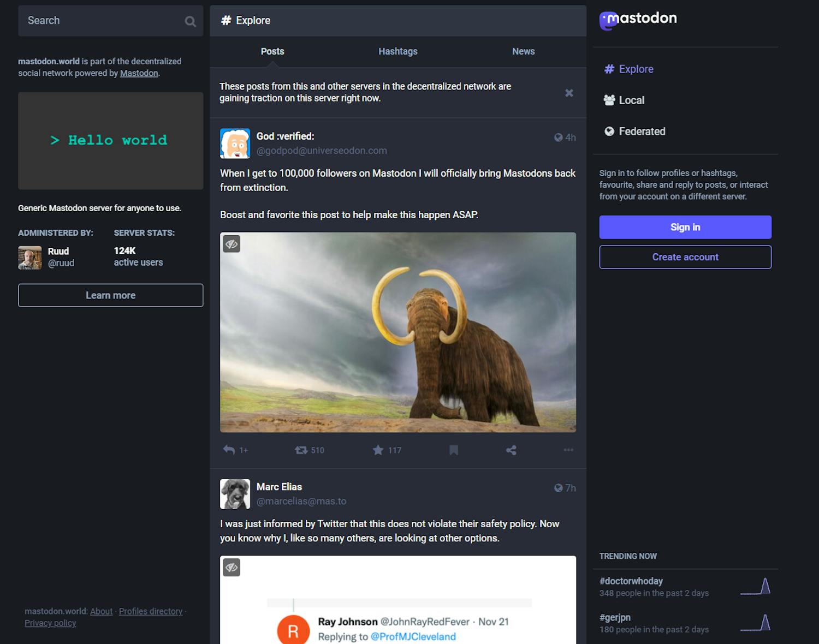View the globe visibility indicator on God's post

[557, 138]
